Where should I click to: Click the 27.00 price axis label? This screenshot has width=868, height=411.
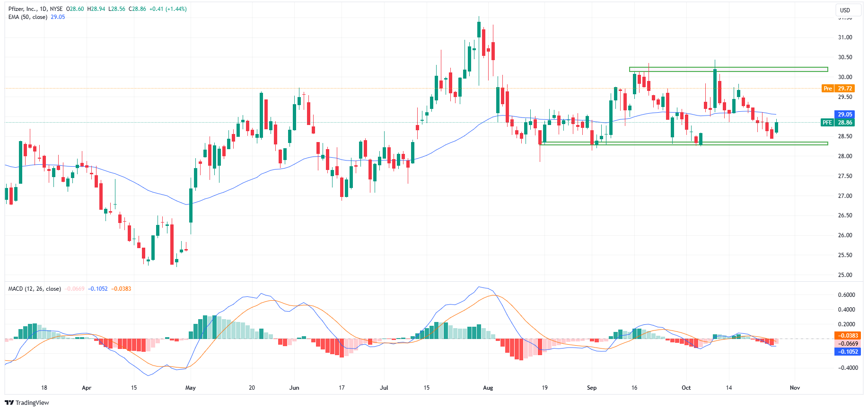(845, 196)
